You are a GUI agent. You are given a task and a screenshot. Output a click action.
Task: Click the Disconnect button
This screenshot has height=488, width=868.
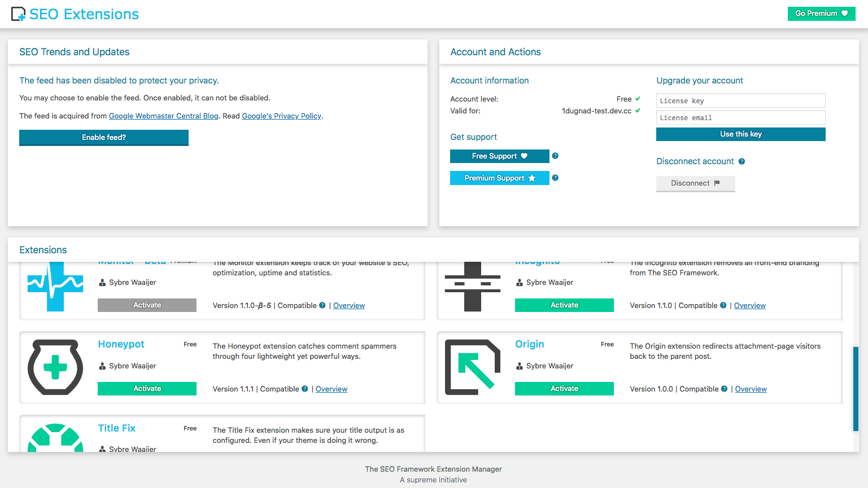[x=696, y=184]
